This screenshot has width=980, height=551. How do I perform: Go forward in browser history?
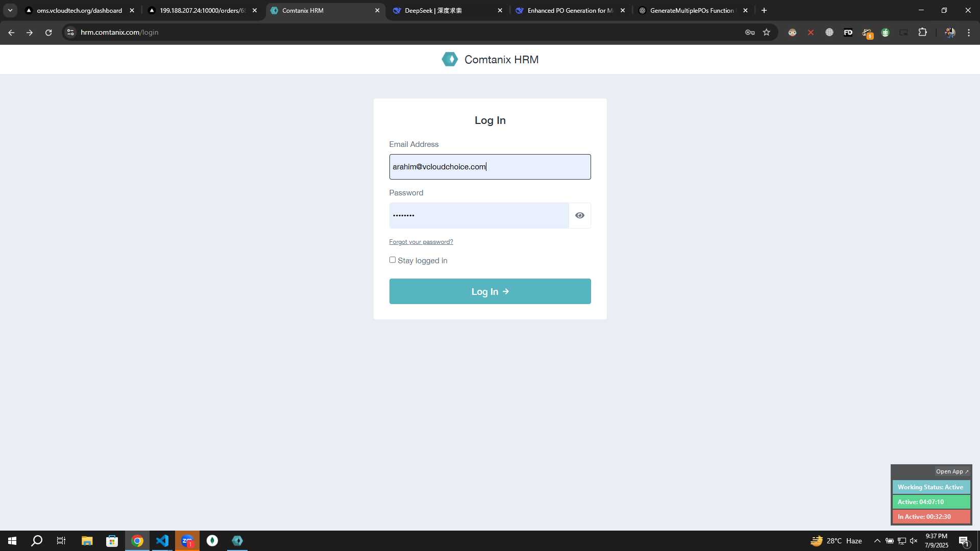tap(30, 32)
